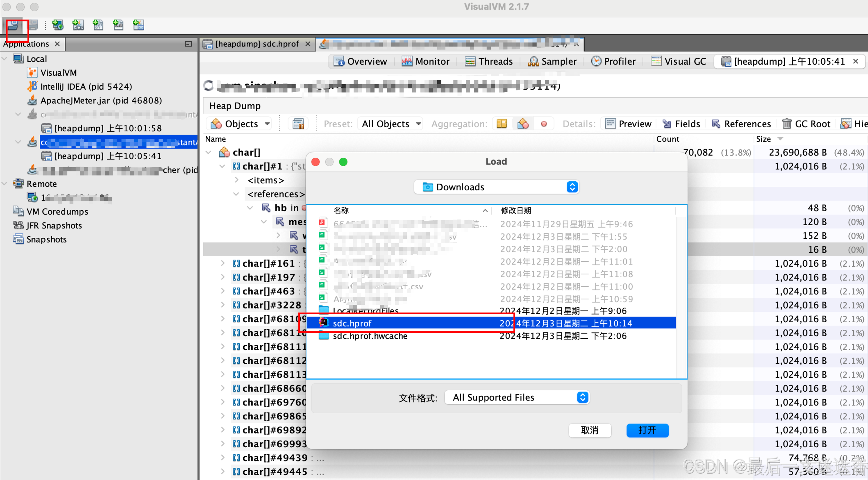Switch to the Visual GC tab
This screenshot has height=480, width=868.
pyautogui.click(x=679, y=61)
